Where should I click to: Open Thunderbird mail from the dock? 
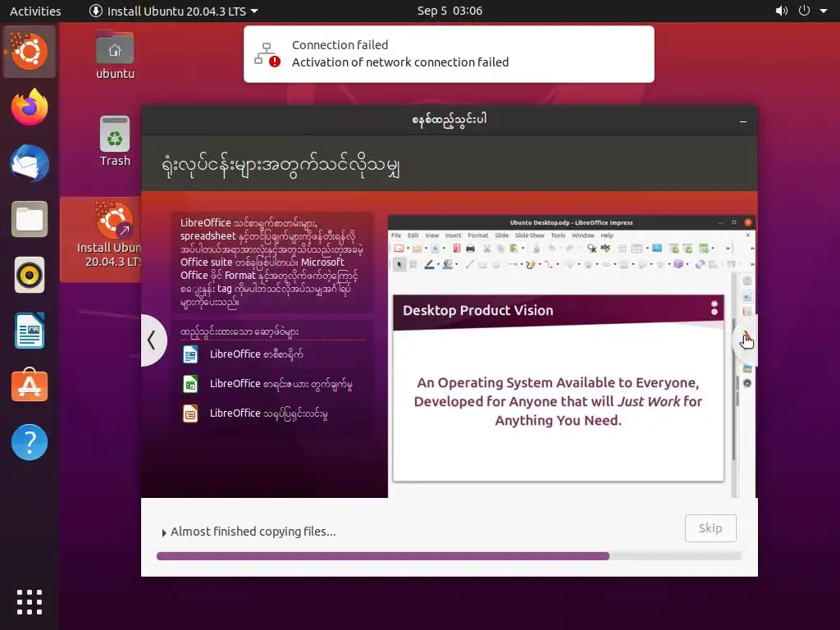(30, 163)
